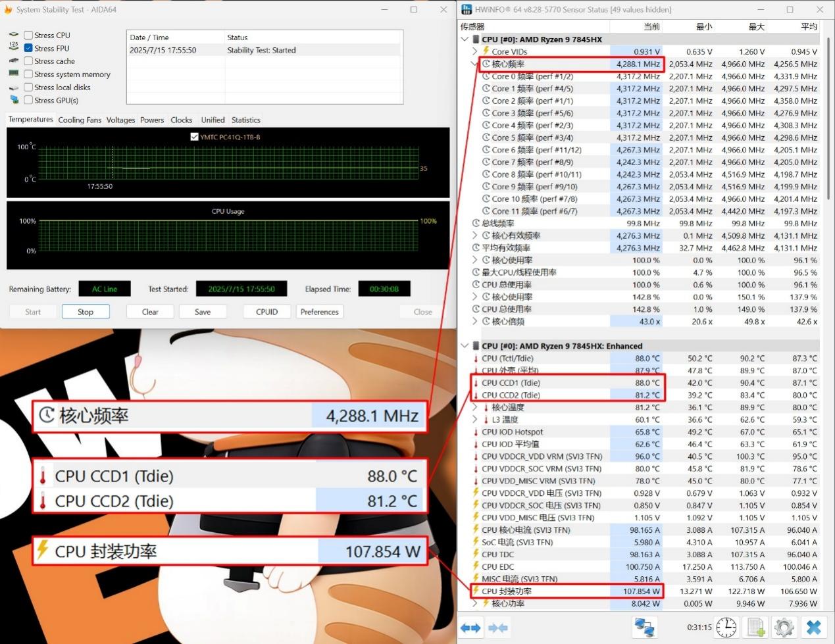The image size is (835, 644).
Task: Click the clock icon of 总线频率 row
Action: pyautogui.click(x=476, y=223)
